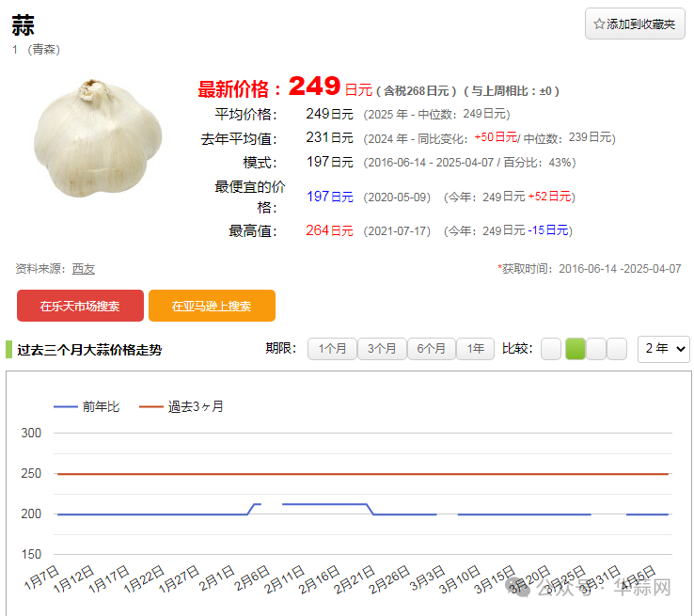Select the 1个月 period tab

pos(332,349)
